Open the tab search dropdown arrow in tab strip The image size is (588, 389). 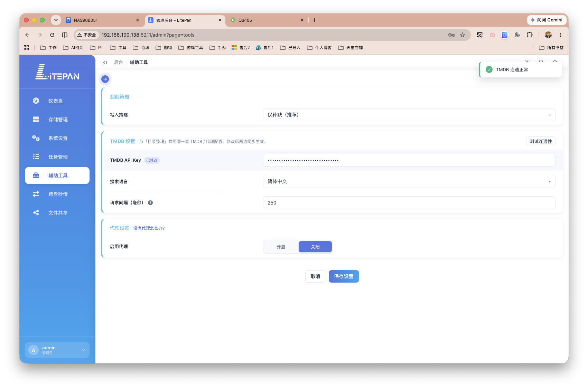[x=56, y=20]
